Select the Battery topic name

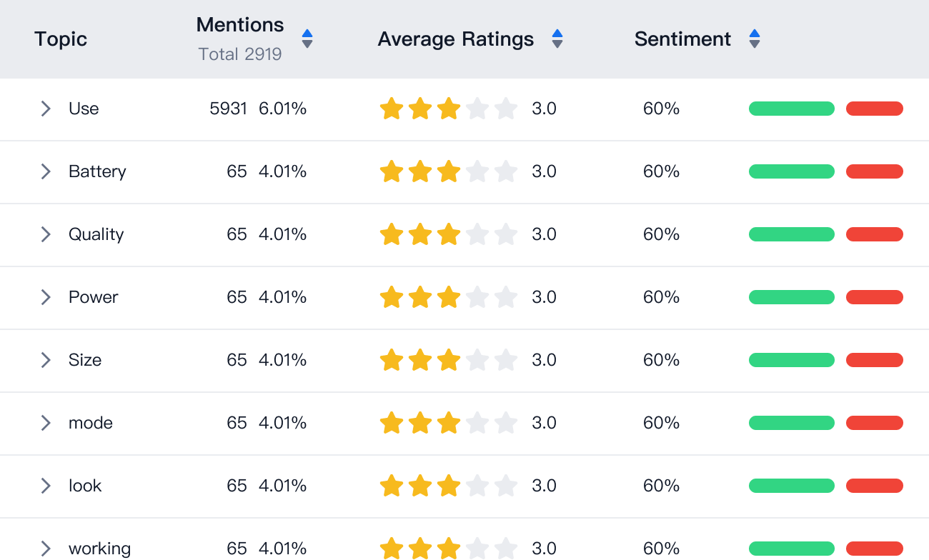pyautogui.click(x=97, y=171)
